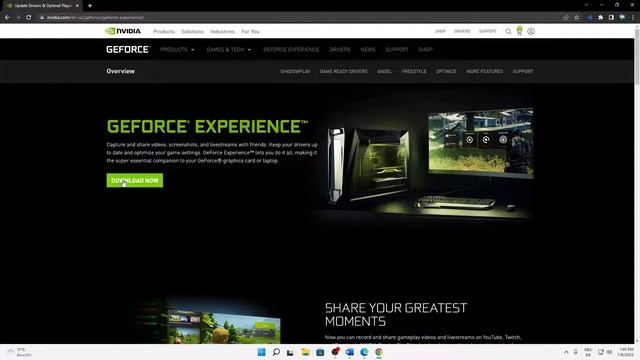Expand the GAMES & TECH dropdown

229,49
